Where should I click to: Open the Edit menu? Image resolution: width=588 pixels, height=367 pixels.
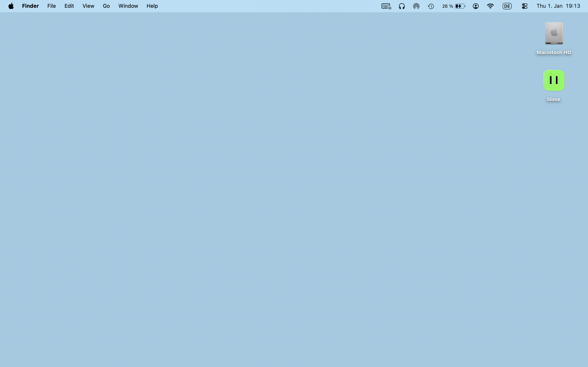69,6
